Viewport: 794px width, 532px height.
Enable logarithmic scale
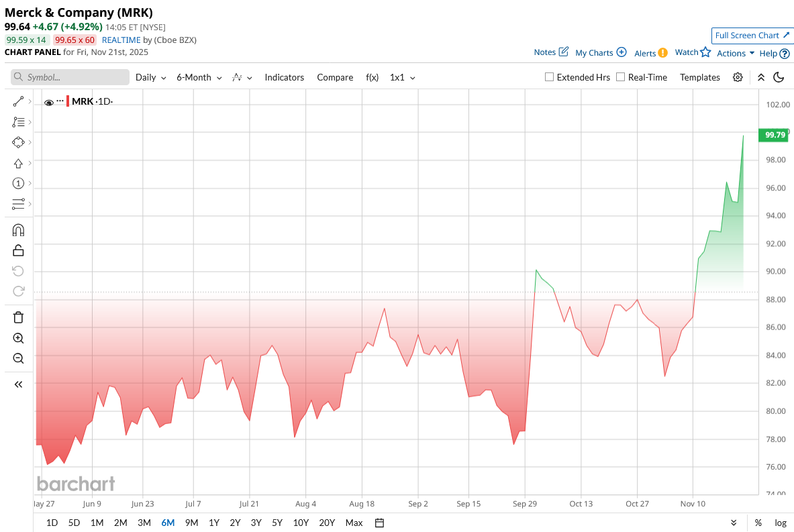[x=781, y=523]
